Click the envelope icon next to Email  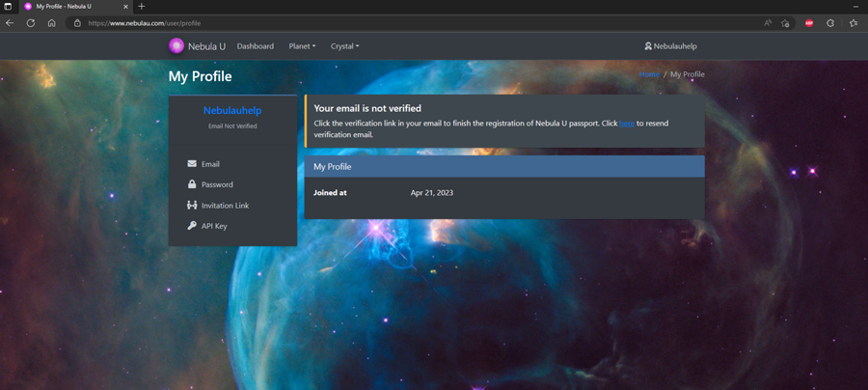(192, 163)
